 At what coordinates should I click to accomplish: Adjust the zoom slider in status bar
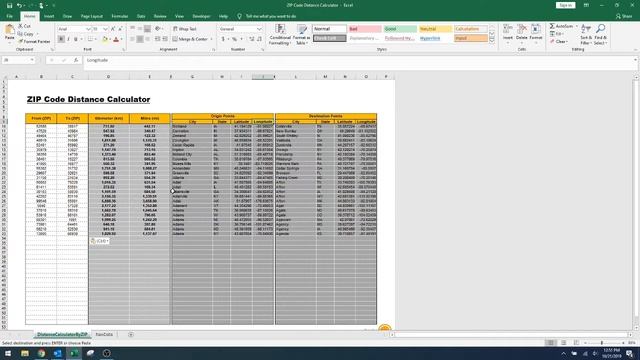pos(602,343)
